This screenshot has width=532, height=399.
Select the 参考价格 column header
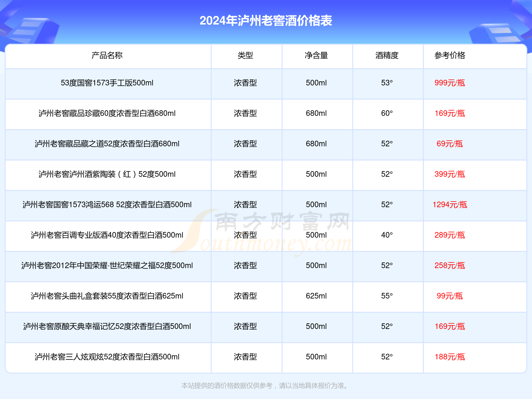click(450, 55)
